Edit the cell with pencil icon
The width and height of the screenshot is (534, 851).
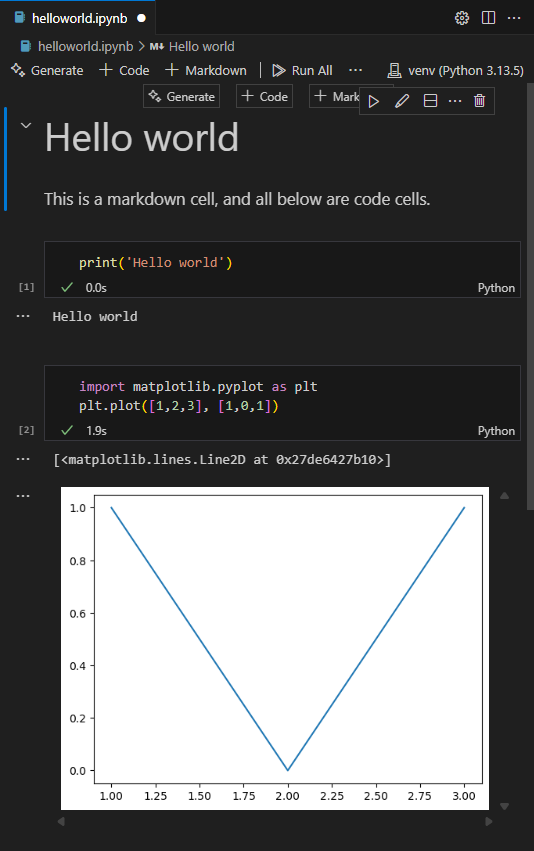[402, 101]
